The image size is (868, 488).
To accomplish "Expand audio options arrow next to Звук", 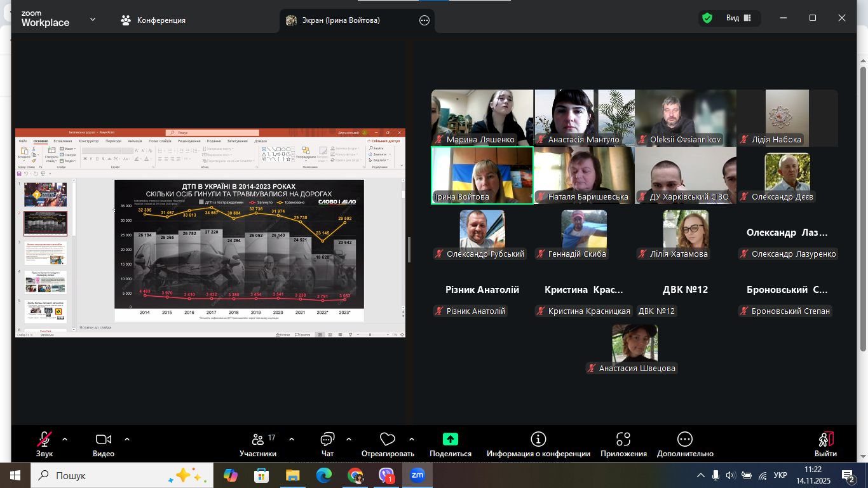I will (x=65, y=439).
